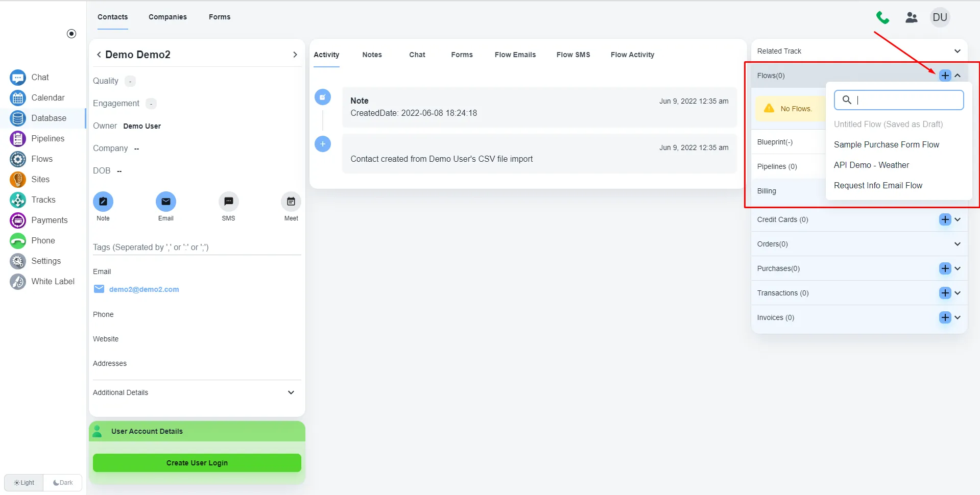The width and height of the screenshot is (980, 495).
Task: Add a new Credit Card with plus icon
Action: [x=945, y=219]
